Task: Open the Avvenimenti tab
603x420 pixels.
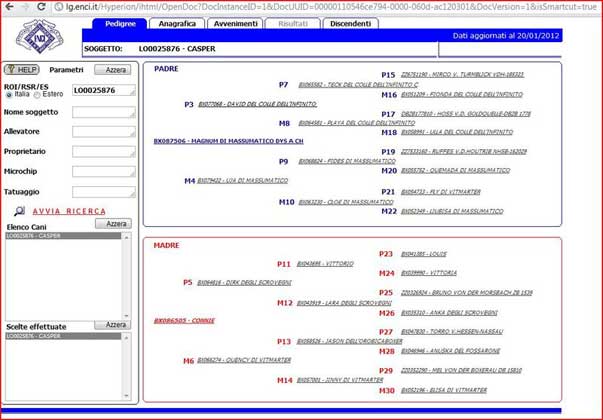Action: pos(236,22)
